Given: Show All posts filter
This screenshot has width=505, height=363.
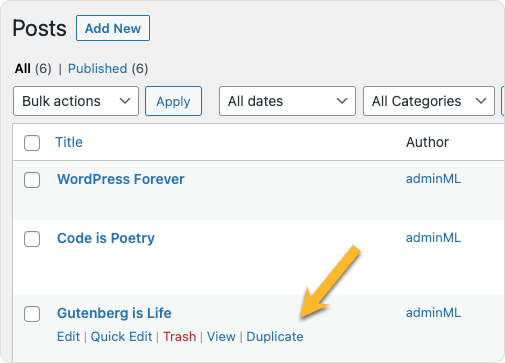Looking at the screenshot, I should click(x=23, y=69).
